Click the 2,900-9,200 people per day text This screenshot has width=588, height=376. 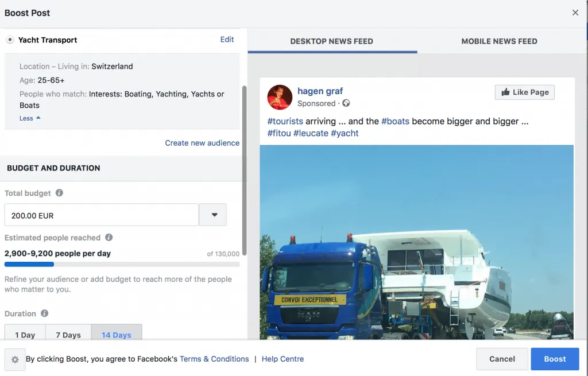(x=57, y=253)
